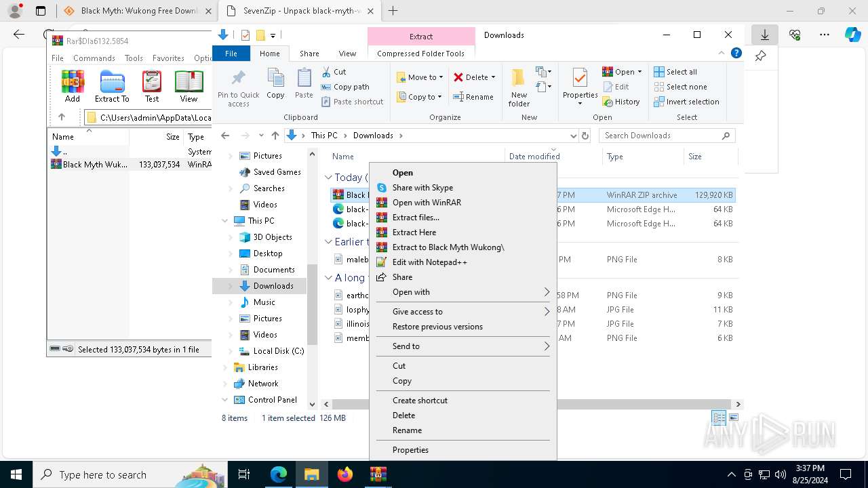Click Paste shortcut in ribbon
The width and height of the screenshot is (868, 488).
352,102
